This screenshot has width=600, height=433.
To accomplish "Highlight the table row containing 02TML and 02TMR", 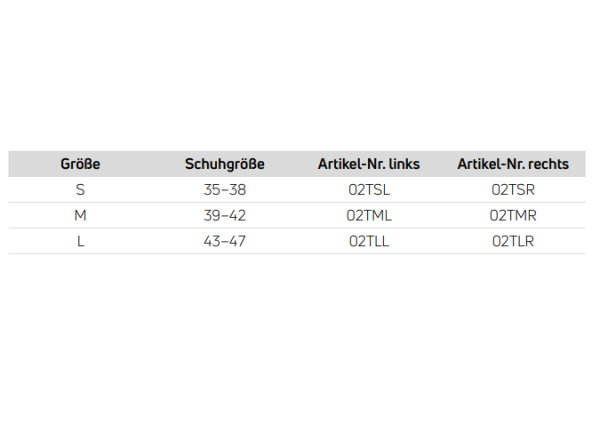I will pyautogui.click(x=296, y=215).
